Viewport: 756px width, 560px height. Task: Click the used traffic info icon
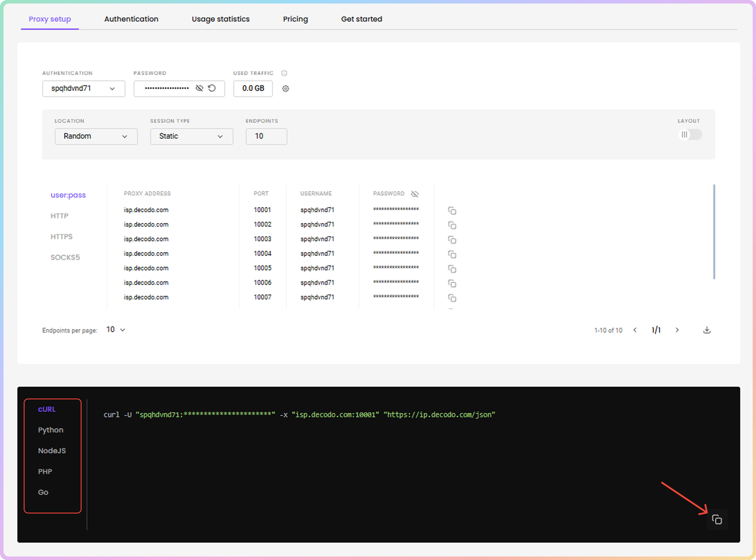click(x=284, y=73)
